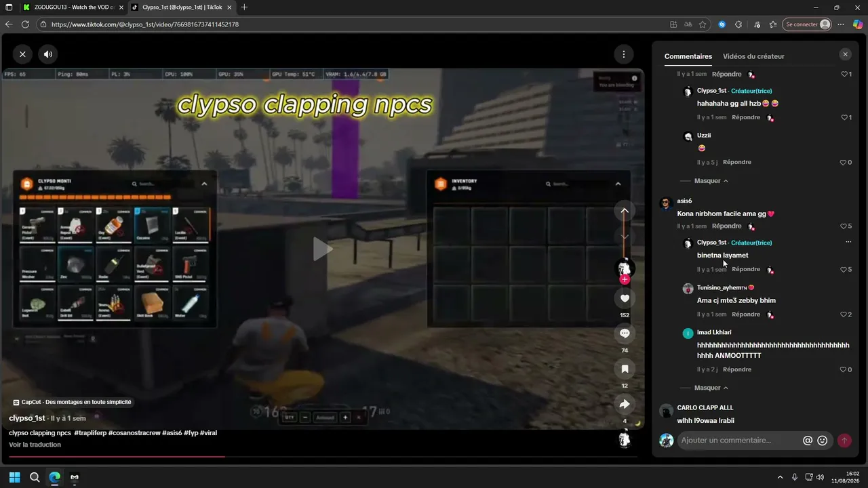
Task: Reply to 'Ama cj mte3 zebby bhim'
Action: (x=746, y=314)
